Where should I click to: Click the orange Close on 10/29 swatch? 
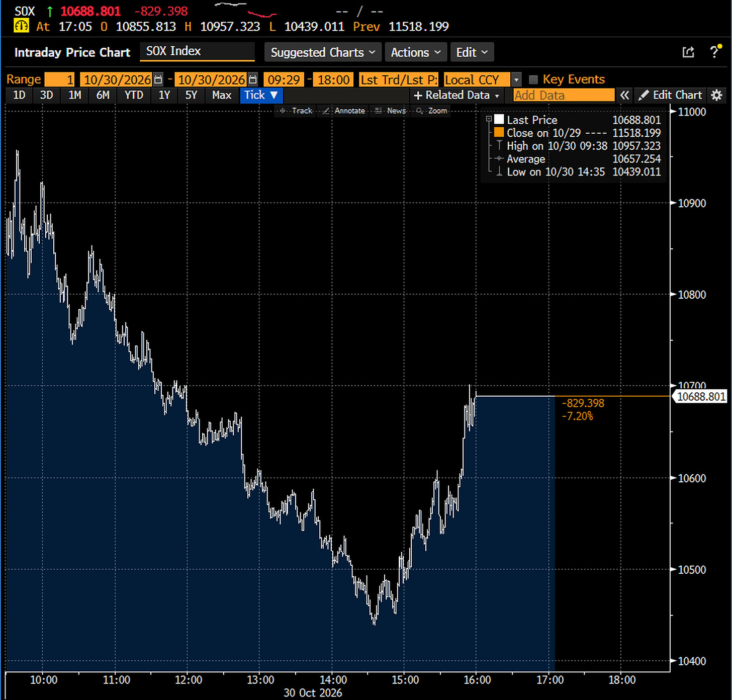[499, 132]
